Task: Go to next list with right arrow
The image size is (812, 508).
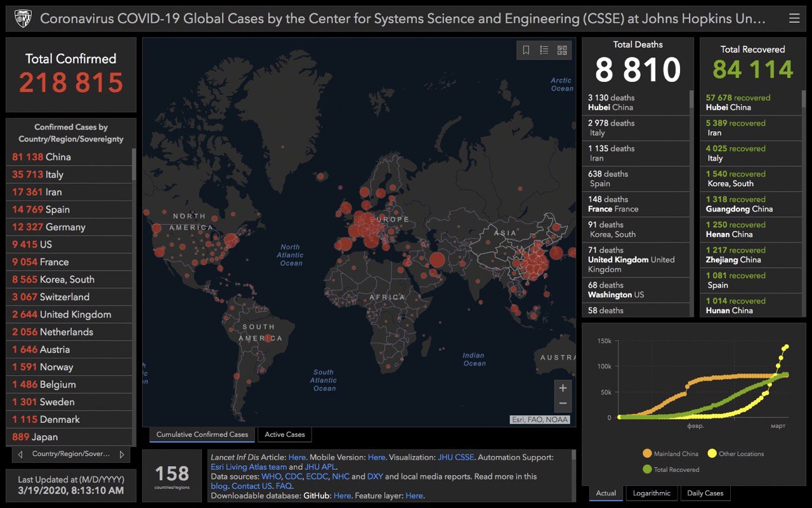Action: [122, 454]
